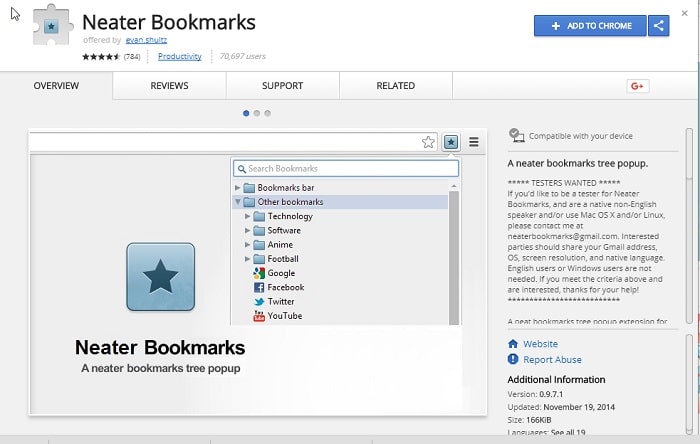Select the third carousel dot
This screenshot has width=700, height=444.
(267, 113)
